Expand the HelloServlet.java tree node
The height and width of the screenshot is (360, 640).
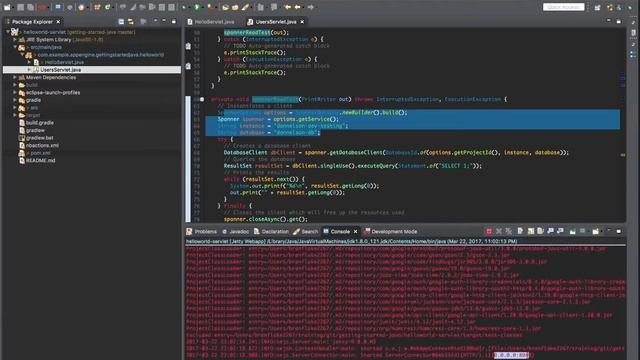pyautogui.click(x=29, y=62)
